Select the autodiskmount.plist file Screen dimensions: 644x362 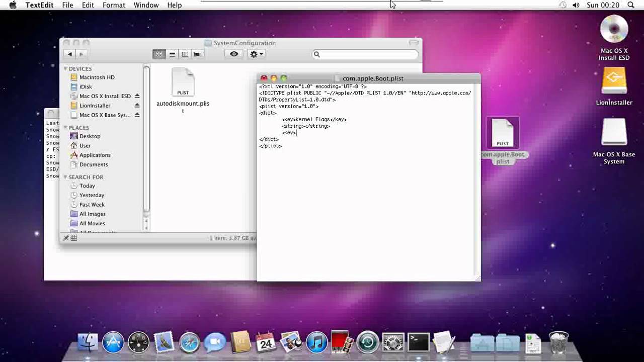point(183,91)
